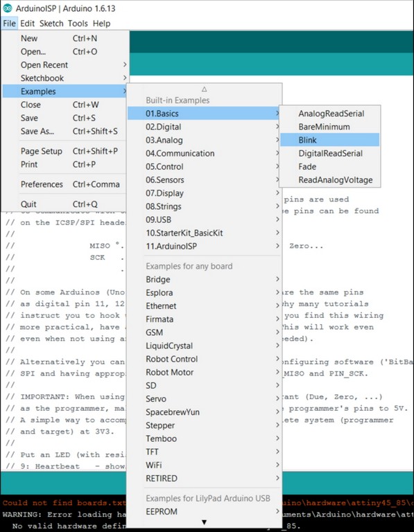This screenshot has width=414, height=532.
Task: Expand 02.Digital examples submenu
Action: pos(204,127)
